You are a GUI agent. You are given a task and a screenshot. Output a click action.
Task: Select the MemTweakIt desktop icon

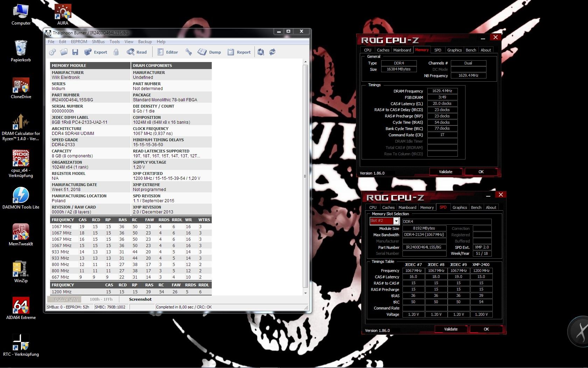point(21,235)
